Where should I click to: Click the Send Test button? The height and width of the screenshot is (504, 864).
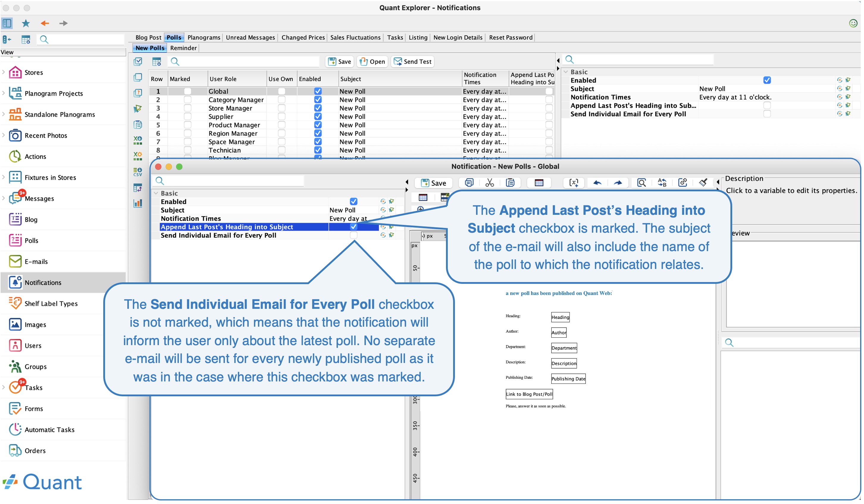(412, 62)
